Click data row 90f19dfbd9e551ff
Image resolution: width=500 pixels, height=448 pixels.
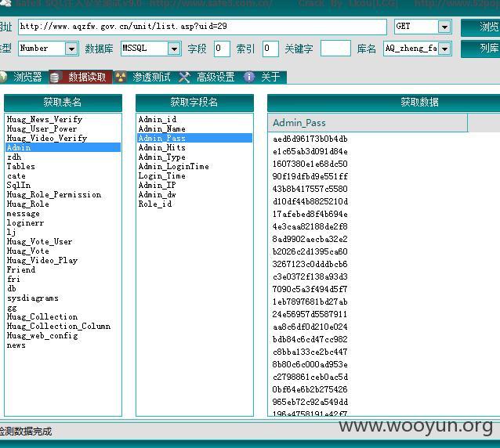tap(310, 176)
